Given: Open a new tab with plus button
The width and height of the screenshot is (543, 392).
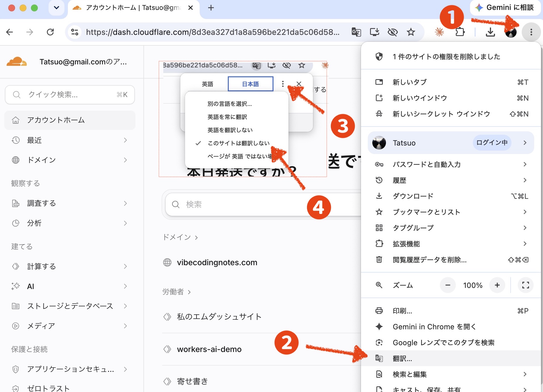Looking at the screenshot, I should [211, 8].
